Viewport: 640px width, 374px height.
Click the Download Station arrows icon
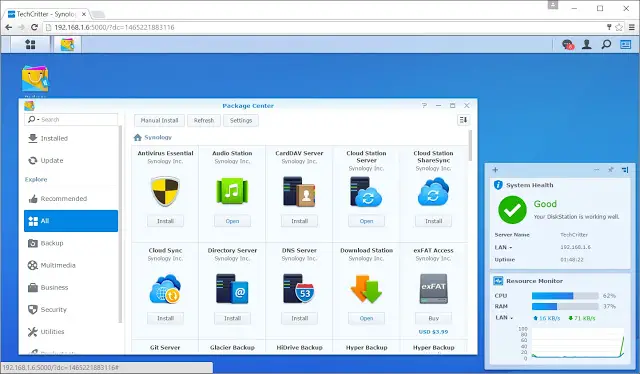click(366, 289)
